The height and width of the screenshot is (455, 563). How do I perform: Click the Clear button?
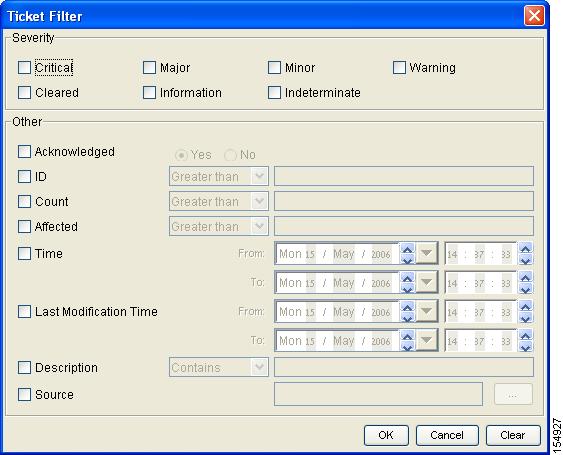pyautogui.click(x=513, y=435)
